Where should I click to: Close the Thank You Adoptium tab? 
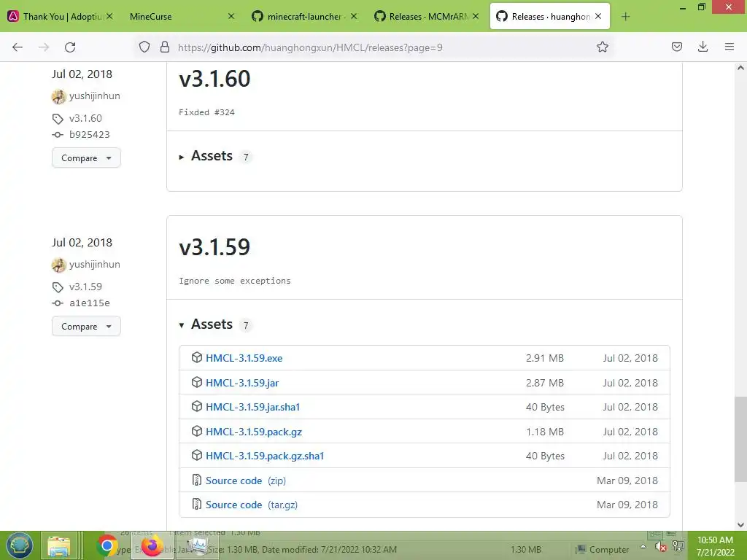point(109,16)
